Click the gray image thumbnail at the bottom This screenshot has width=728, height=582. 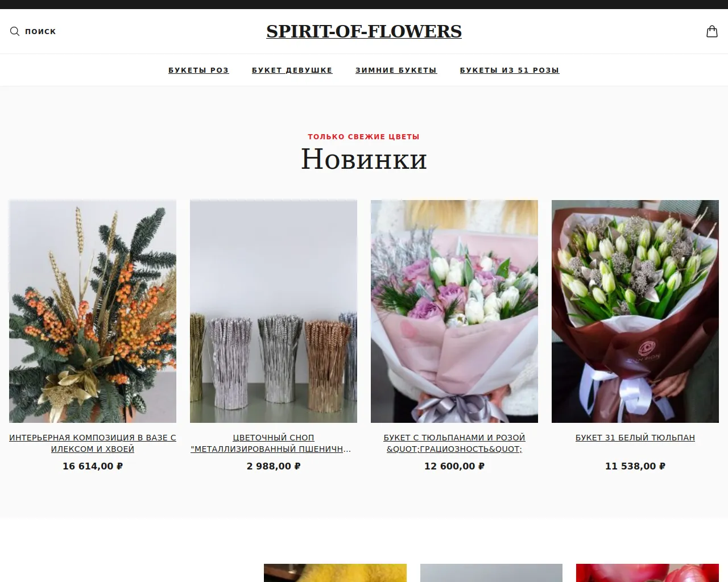click(x=491, y=573)
